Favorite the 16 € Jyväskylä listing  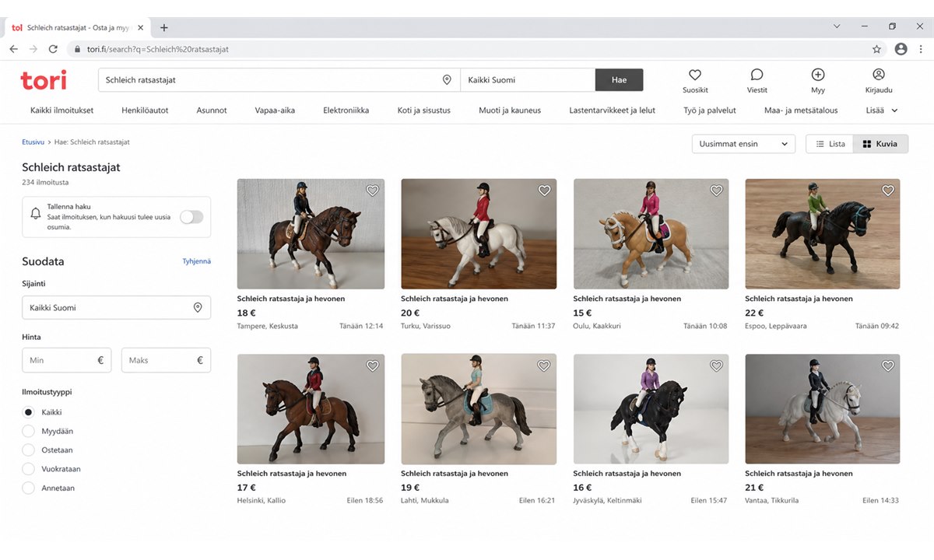716,366
